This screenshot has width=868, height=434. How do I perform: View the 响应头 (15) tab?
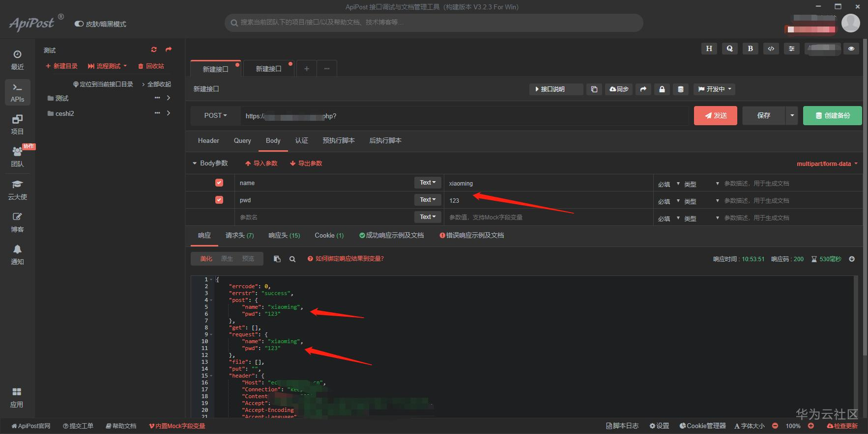[284, 235]
